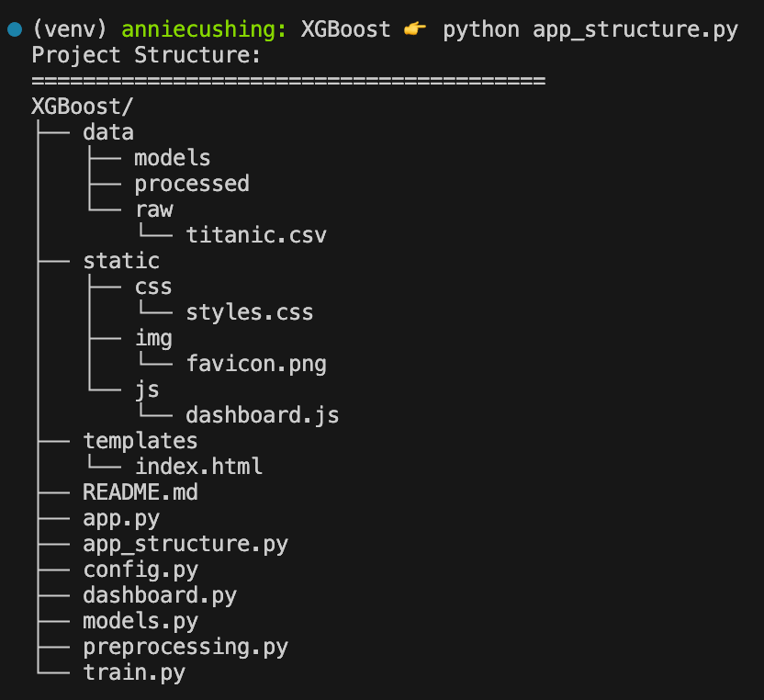764x700 pixels.
Task: Click the 'README.md' file name
Action: (x=140, y=491)
